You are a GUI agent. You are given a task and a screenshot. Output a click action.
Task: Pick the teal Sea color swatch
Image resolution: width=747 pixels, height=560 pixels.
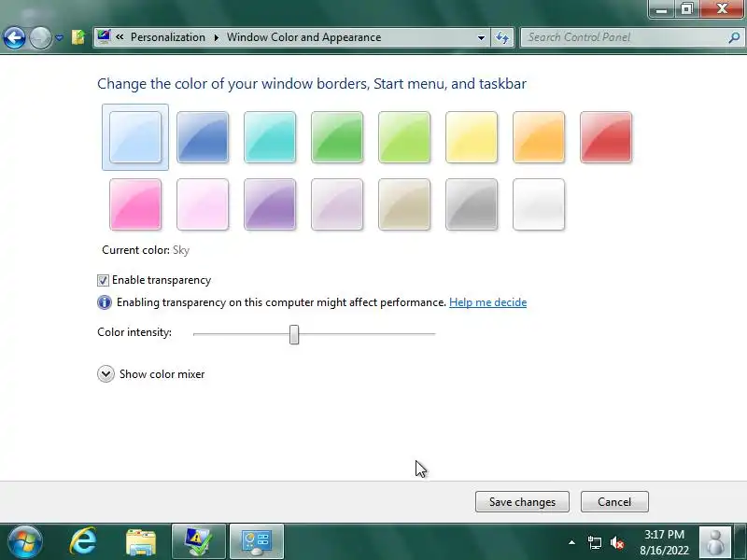coord(270,137)
